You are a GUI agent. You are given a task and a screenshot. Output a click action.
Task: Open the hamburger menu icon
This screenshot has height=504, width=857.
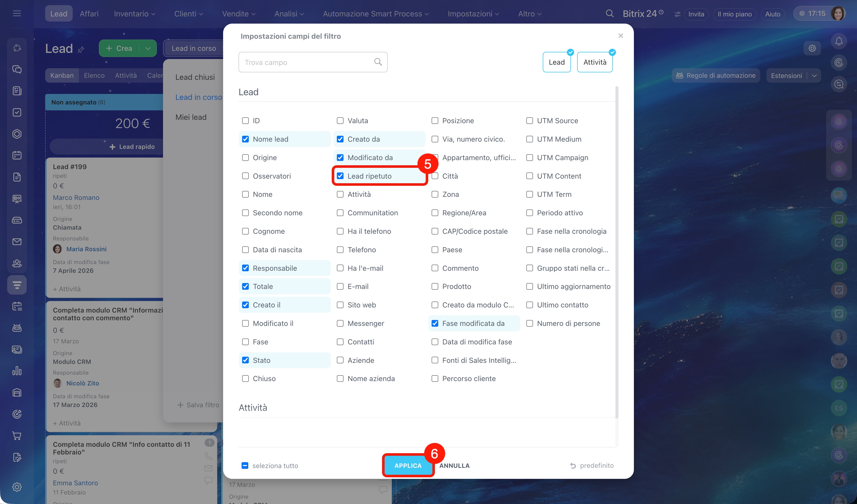point(17,14)
